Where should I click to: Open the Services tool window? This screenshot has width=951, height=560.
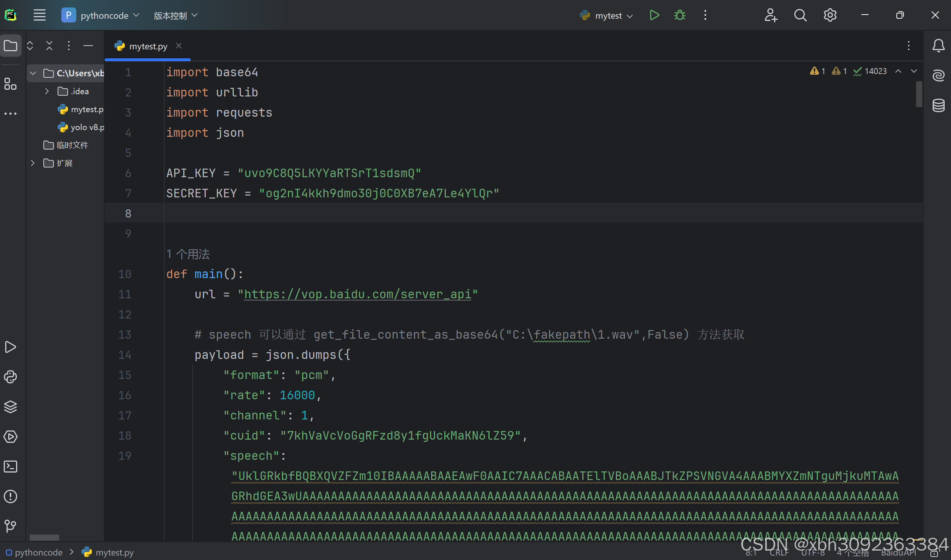[x=10, y=437]
